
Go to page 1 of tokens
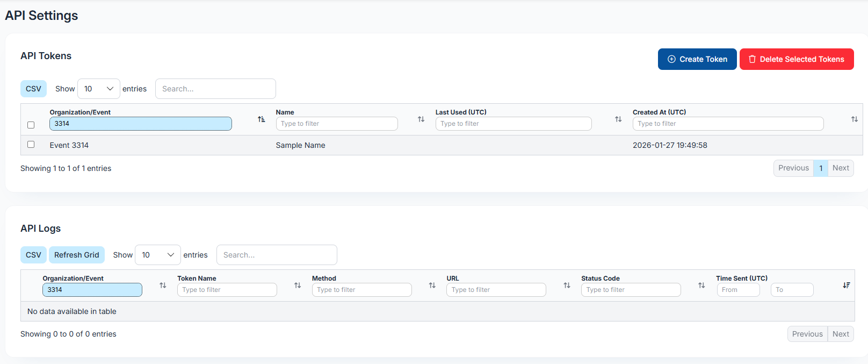tap(820, 168)
